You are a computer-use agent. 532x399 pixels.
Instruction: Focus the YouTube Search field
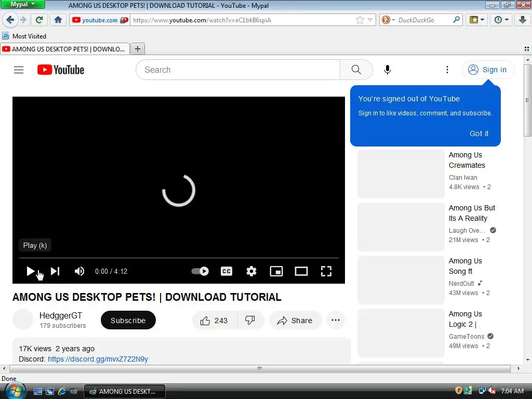pos(237,70)
